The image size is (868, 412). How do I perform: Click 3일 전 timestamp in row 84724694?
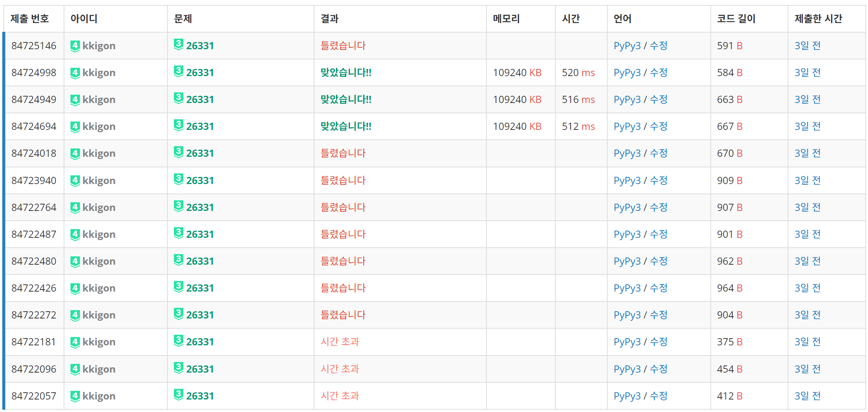click(807, 126)
